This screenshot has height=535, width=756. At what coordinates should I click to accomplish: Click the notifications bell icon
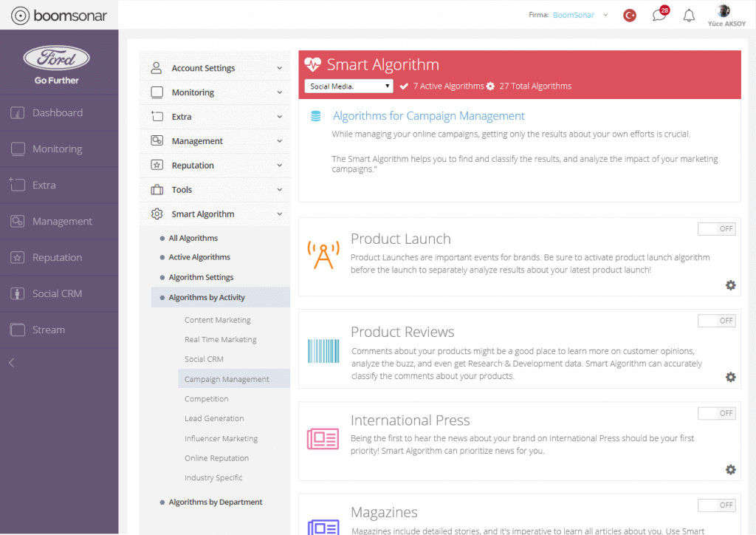pos(689,16)
